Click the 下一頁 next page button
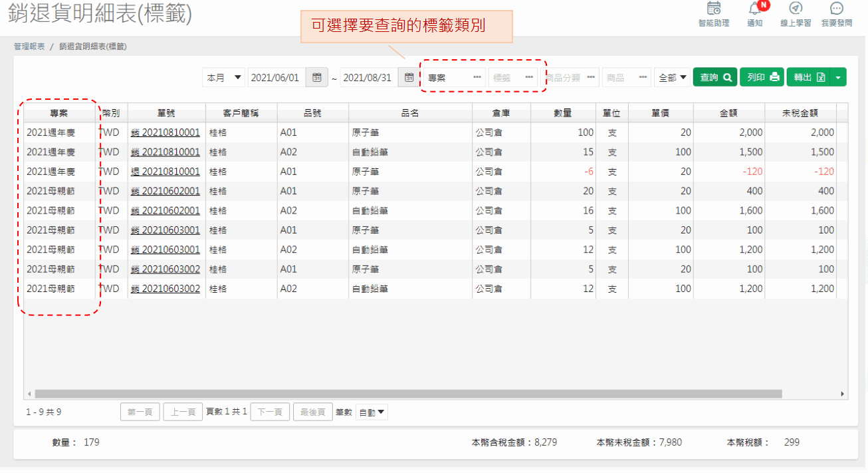The width and height of the screenshot is (868, 473). tap(270, 412)
